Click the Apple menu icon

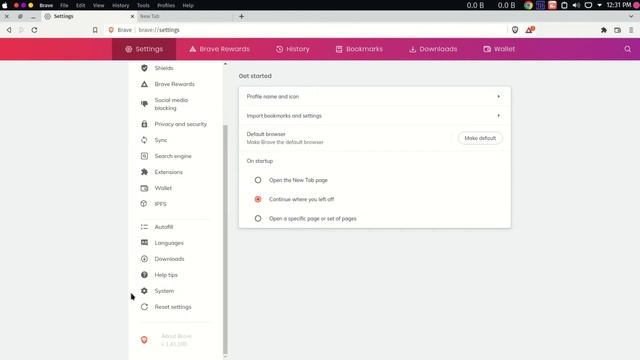click(x=5, y=5)
